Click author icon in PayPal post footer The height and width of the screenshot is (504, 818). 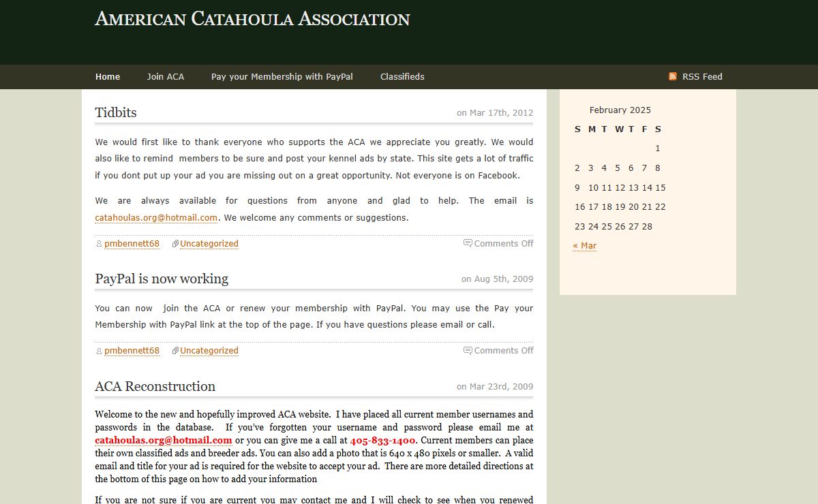click(99, 351)
